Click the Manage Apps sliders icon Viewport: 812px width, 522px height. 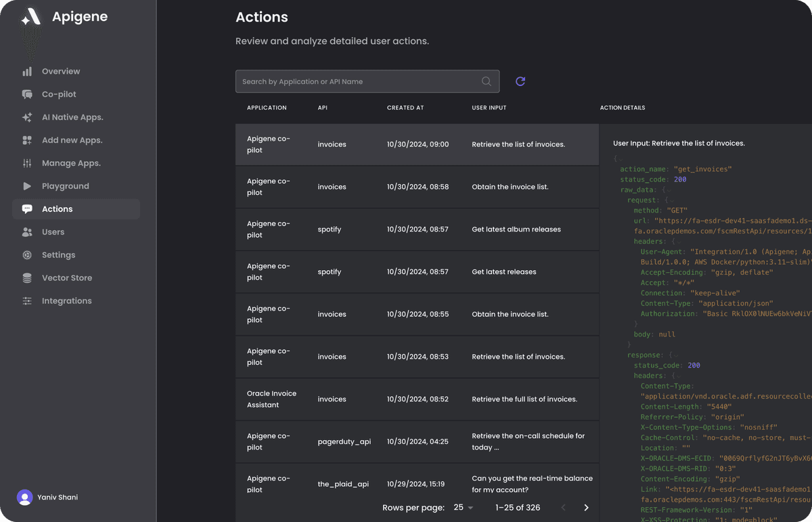27,163
